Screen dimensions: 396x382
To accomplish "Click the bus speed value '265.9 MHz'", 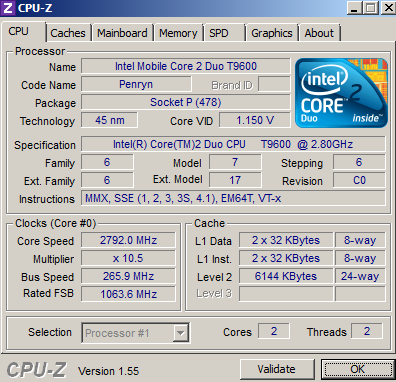I will point(128,276).
